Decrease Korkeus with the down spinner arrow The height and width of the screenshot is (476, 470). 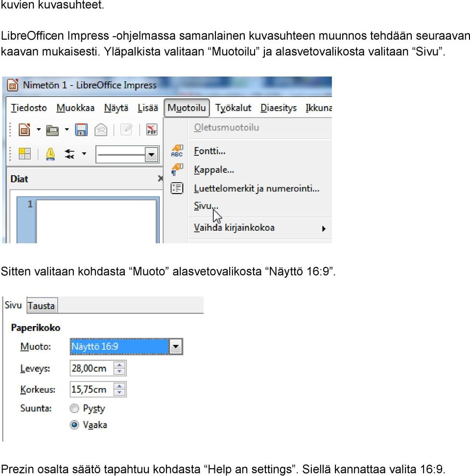[119, 392]
